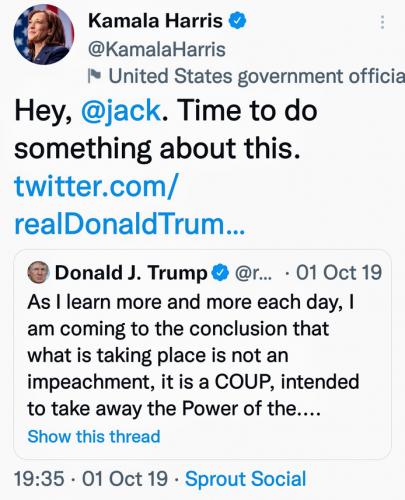Open the @jack mention
This screenshot has height=500, width=405.
tap(121, 111)
